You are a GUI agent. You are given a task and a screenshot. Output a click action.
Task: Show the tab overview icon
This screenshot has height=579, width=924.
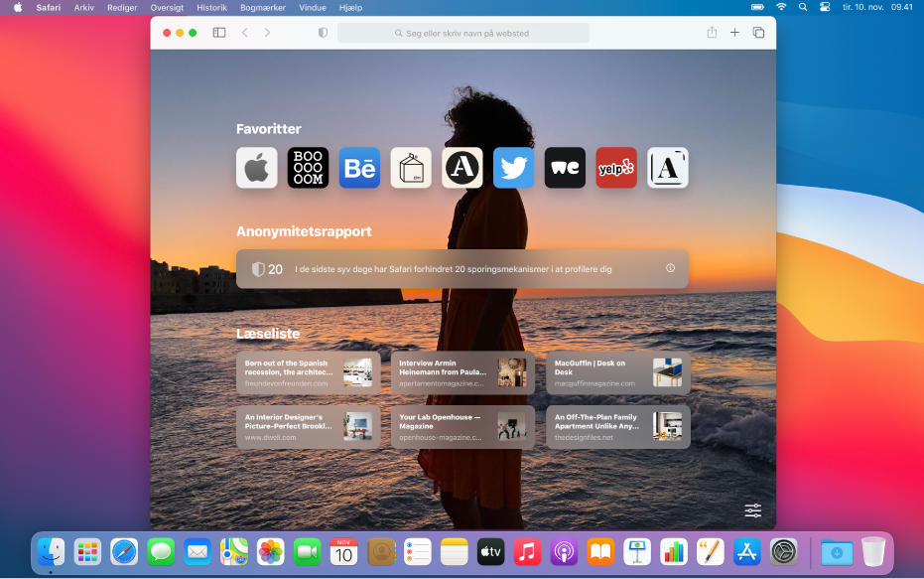pyautogui.click(x=758, y=33)
